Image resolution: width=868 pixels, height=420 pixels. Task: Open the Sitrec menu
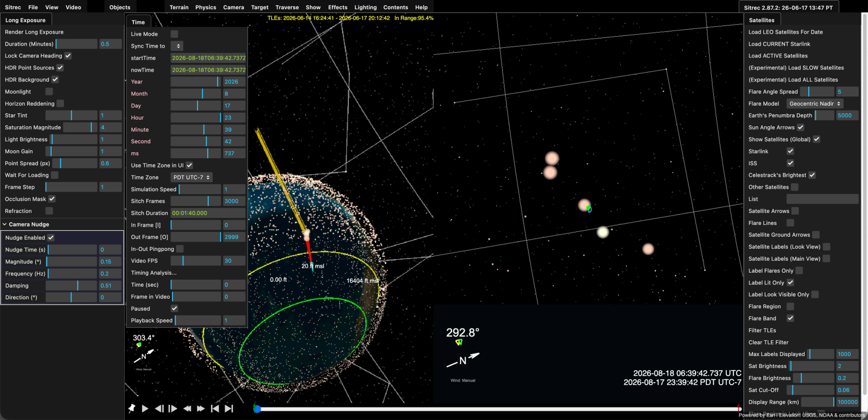tap(13, 7)
